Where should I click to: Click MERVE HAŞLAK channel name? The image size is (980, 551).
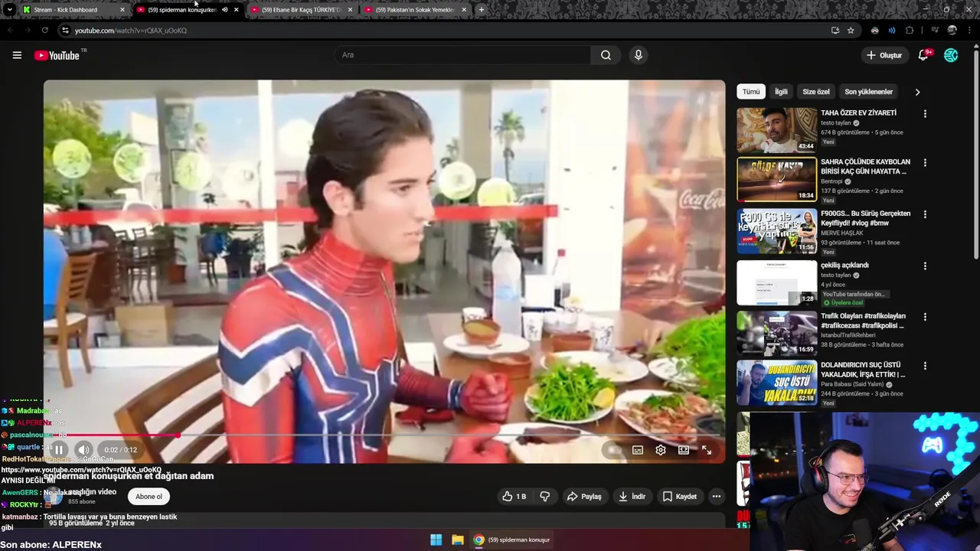pyautogui.click(x=841, y=233)
